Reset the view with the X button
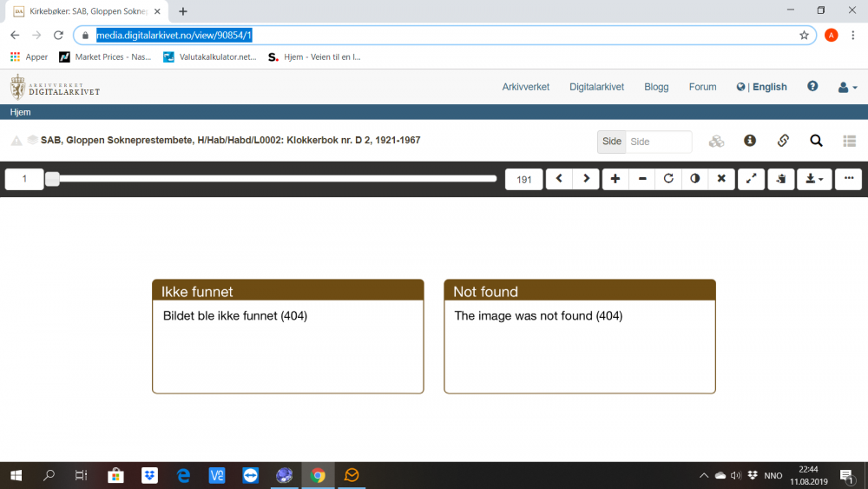This screenshot has width=868, height=489. pyautogui.click(x=720, y=179)
